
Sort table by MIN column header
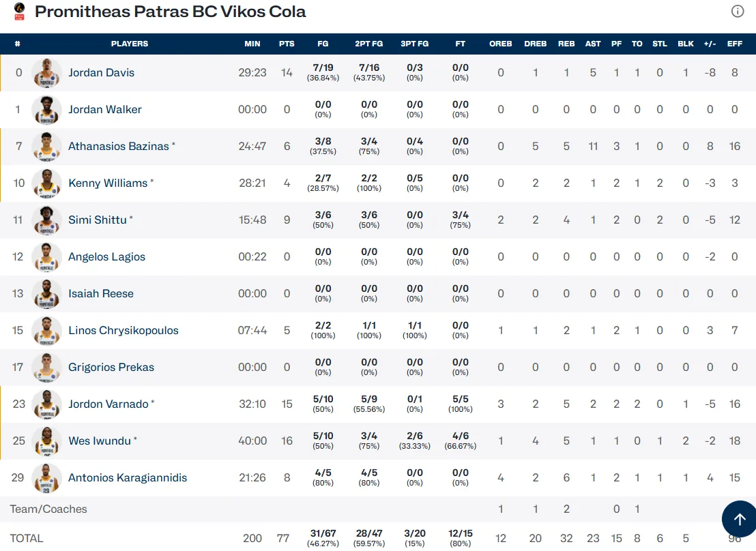point(252,44)
